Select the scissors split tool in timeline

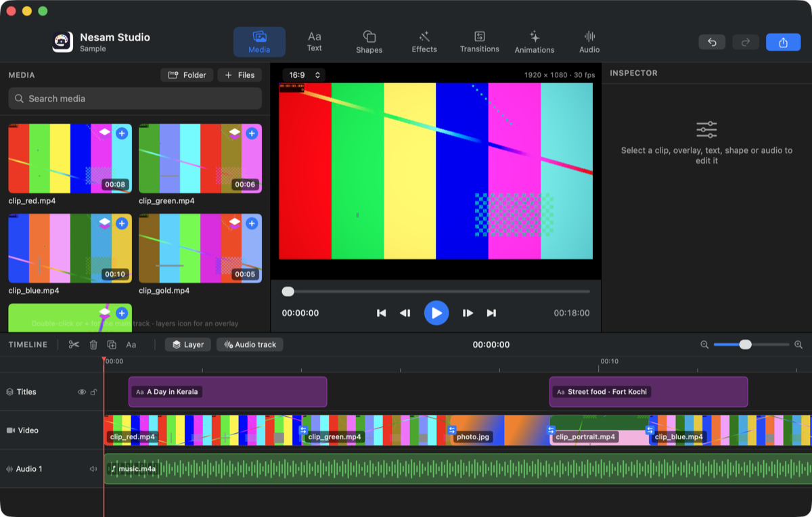74,344
